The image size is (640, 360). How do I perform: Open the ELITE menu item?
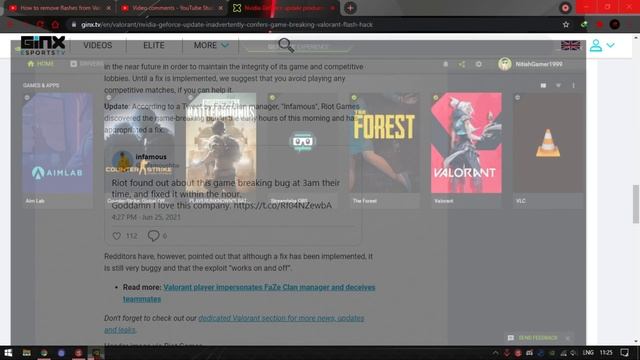pos(154,45)
